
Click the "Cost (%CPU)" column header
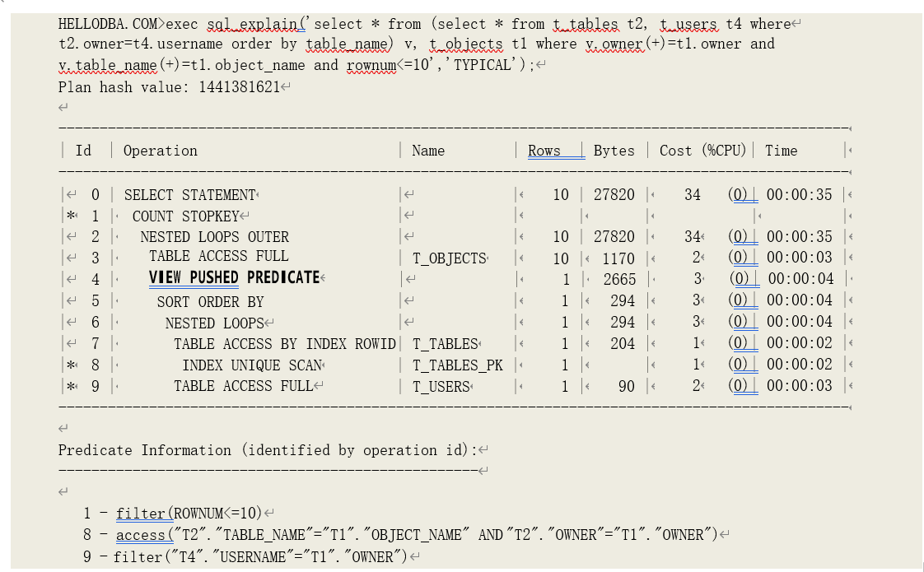pos(702,151)
